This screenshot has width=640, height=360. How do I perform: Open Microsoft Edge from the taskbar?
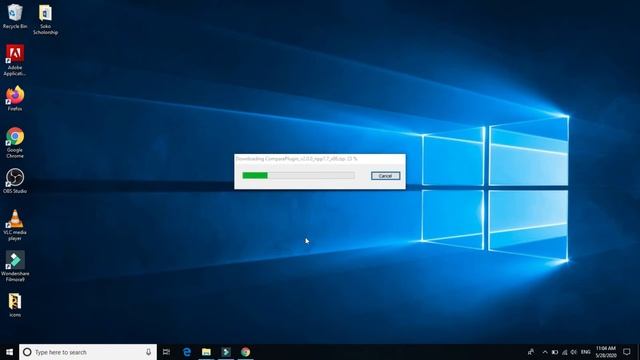click(x=187, y=352)
